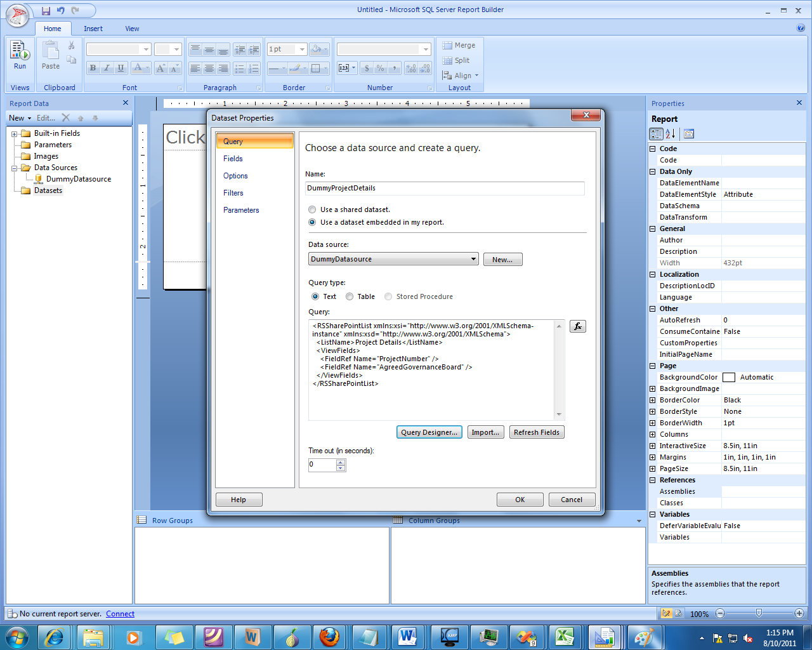Click the delete icon in Report Data toolbar
Screen dimensions: 812x650
point(66,117)
